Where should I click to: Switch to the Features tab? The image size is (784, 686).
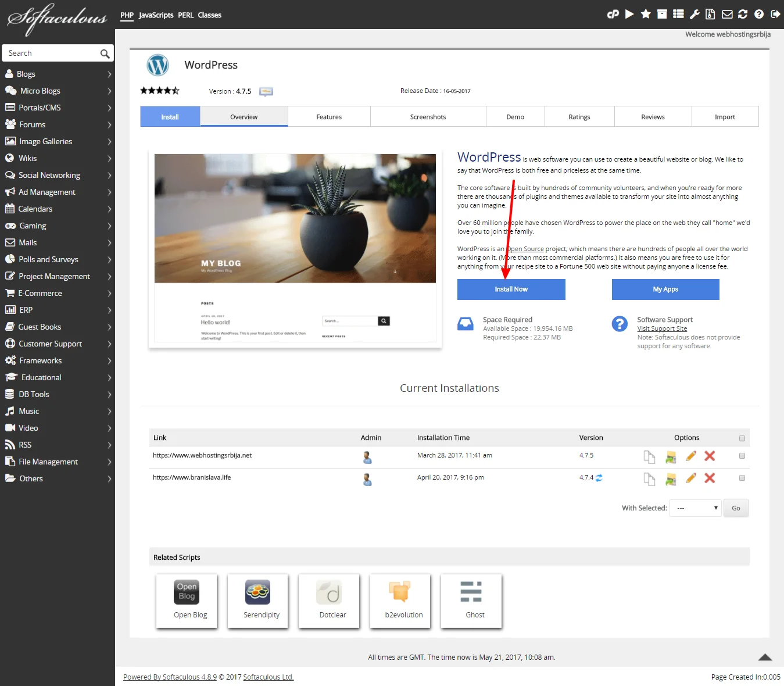[329, 117]
